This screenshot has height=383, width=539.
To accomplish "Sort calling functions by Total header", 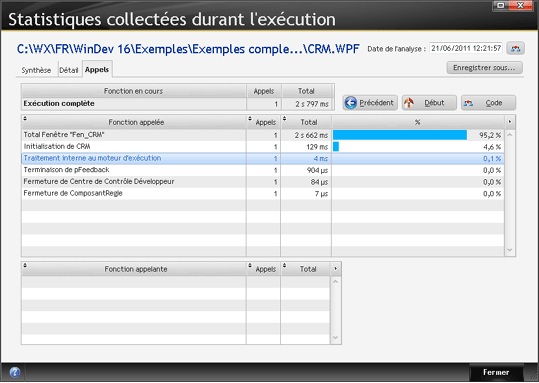I will tap(306, 269).
